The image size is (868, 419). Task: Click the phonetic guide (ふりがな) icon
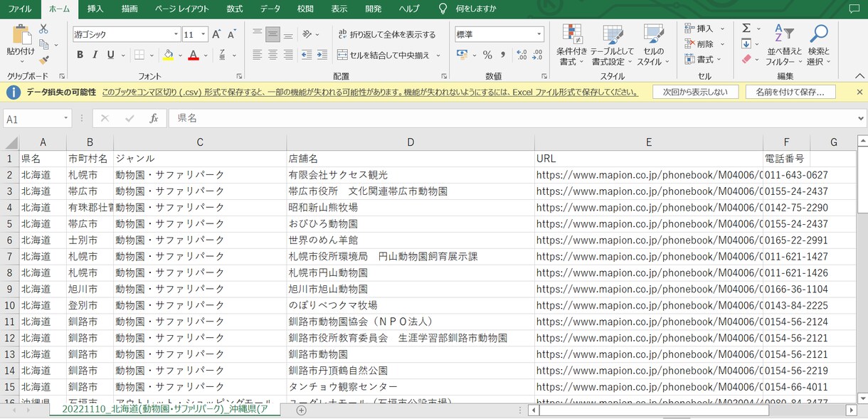pyautogui.click(x=223, y=55)
